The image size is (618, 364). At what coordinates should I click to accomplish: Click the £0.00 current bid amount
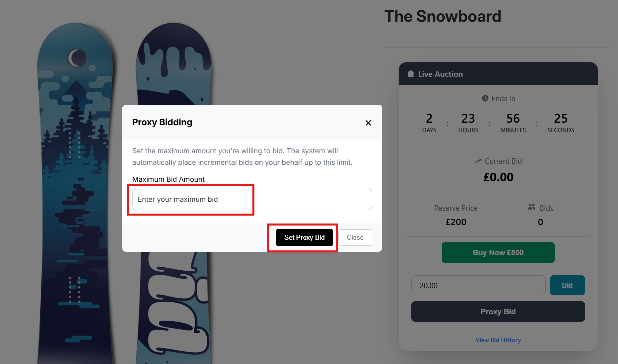click(x=498, y=177)
